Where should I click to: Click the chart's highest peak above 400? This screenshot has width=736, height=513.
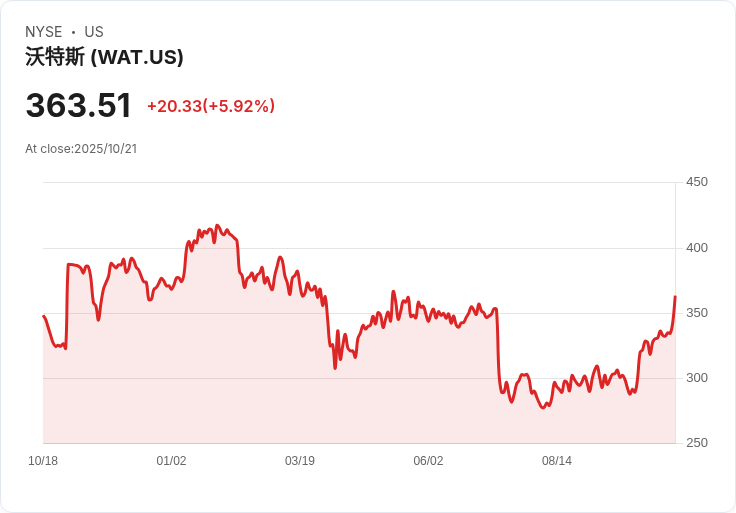tap(217, 226)
